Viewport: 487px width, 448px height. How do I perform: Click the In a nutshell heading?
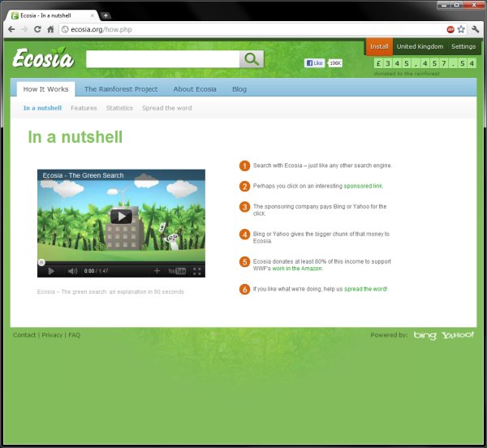click(x=75, y=137)
